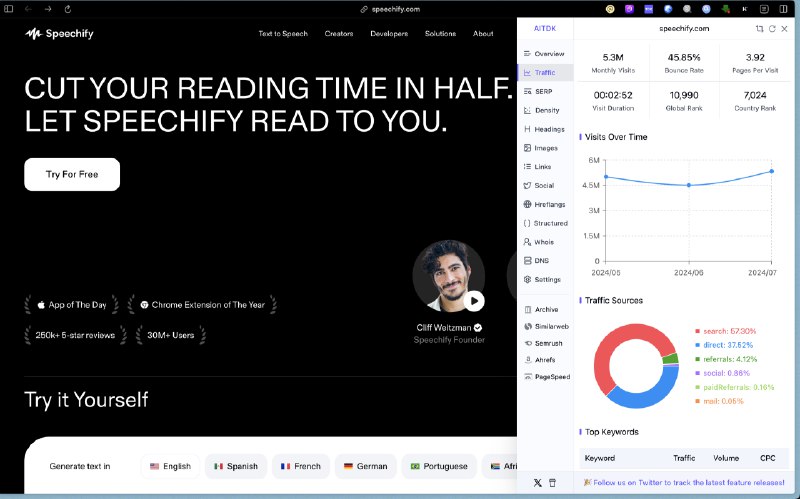Select Spanish language chip
The height and width of the screenshot is (499, 800).
(x=236, y=466)
